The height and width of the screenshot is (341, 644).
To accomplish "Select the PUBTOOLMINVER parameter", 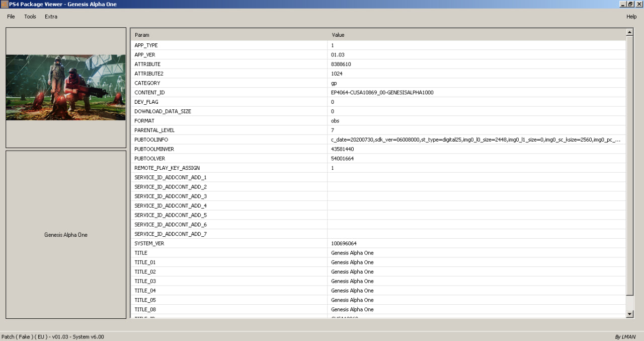I will tap(154, 149).
